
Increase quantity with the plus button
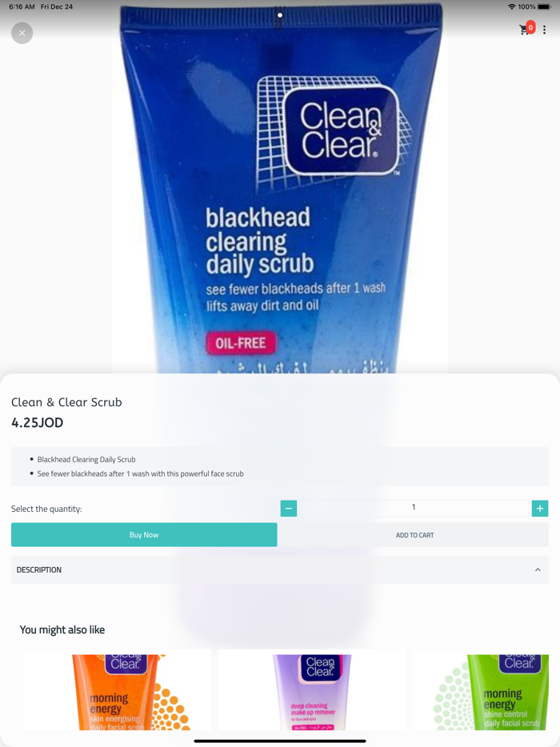pos(540,509)
